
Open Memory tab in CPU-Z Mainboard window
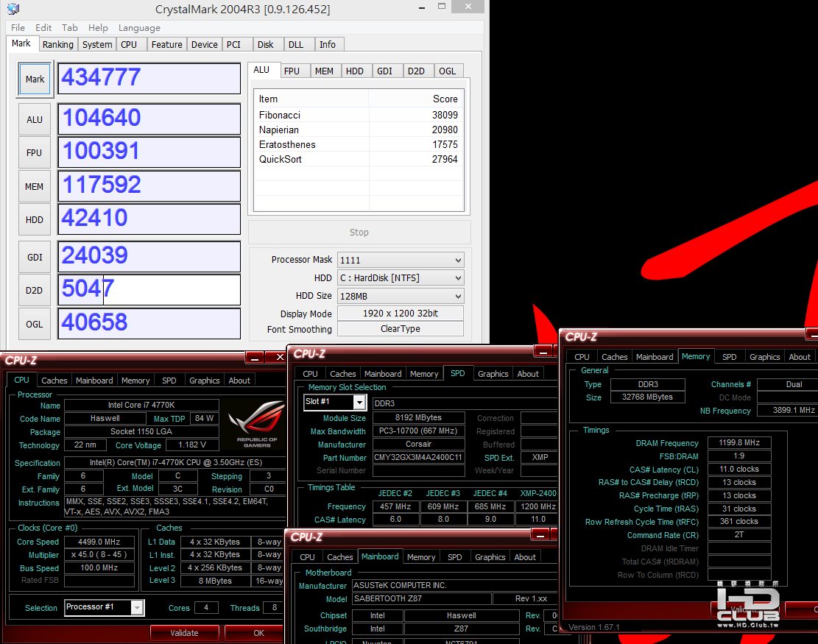pos(421,557)
